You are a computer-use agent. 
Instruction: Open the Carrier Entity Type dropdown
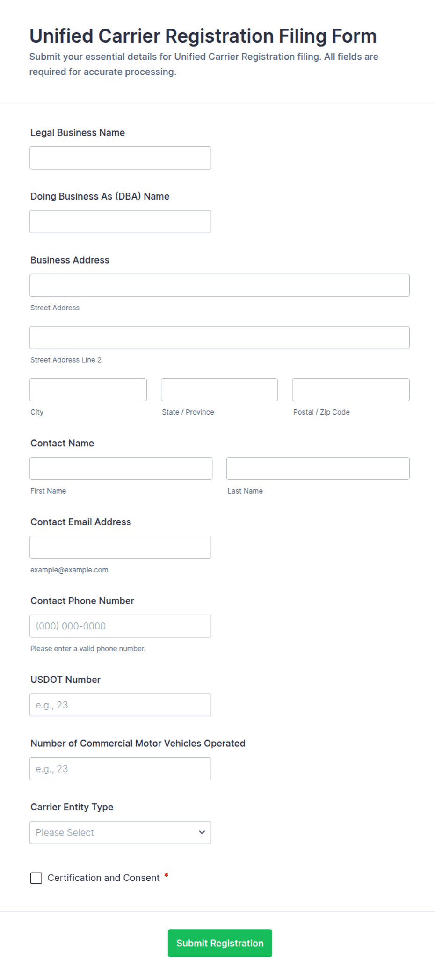tap(120, 832)
